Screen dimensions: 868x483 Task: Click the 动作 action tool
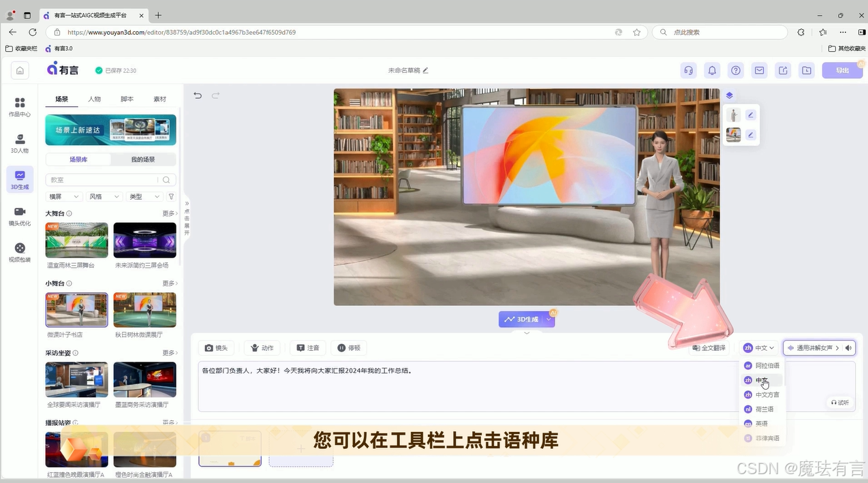262,348
